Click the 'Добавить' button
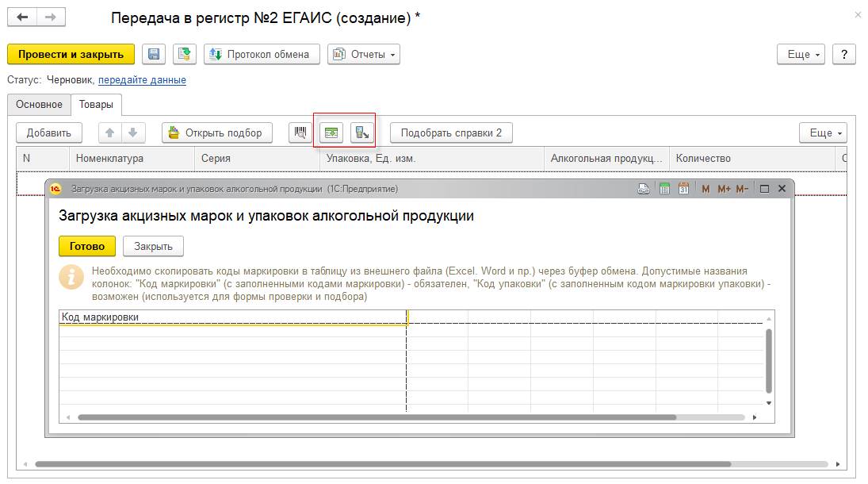 (x=48, y=133)
